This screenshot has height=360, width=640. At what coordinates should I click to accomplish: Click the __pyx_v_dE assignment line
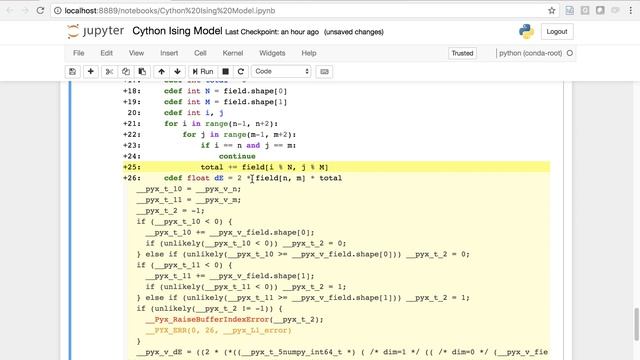(x=342, y=352)
